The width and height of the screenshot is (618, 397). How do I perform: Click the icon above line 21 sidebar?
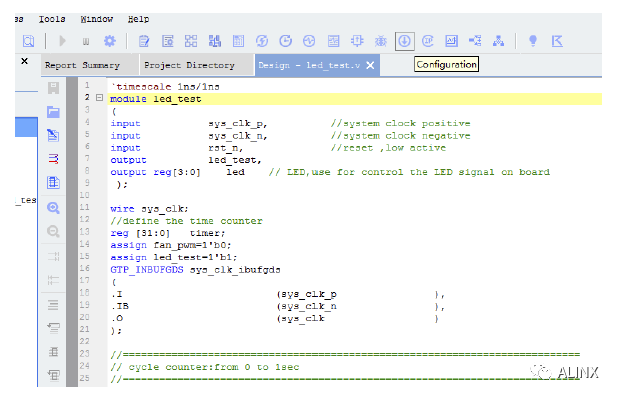53,328
